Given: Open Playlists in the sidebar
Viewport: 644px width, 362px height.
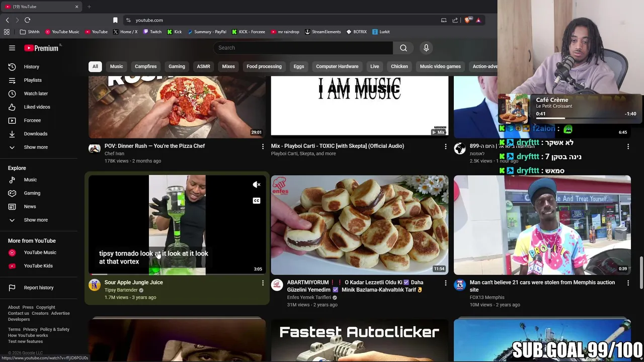Looking at the screenshot, I should coord(33,80).
